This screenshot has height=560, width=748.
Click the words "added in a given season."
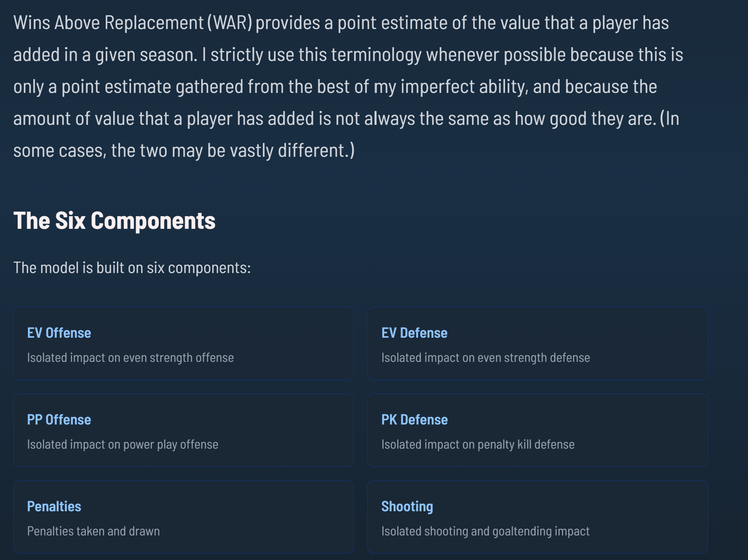[x=105, y=55]
